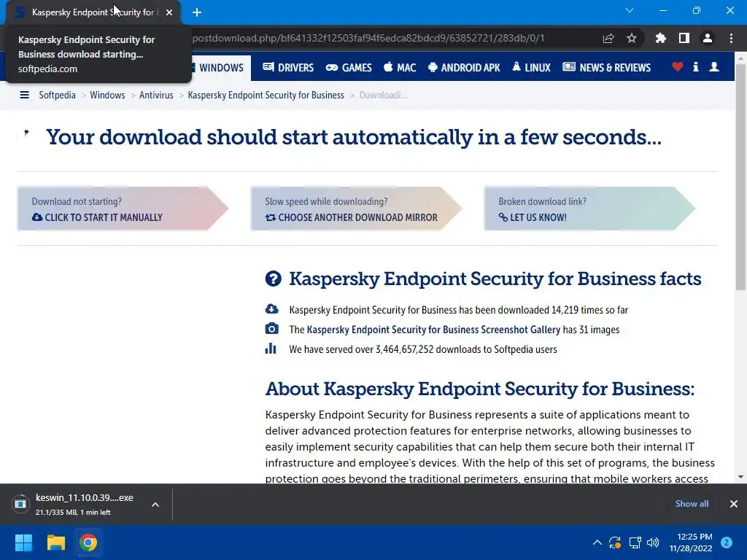Open a new Chrome tab with the plus button
The width and height of the screenshot is (747, 560).
click(x=197, y=12)
